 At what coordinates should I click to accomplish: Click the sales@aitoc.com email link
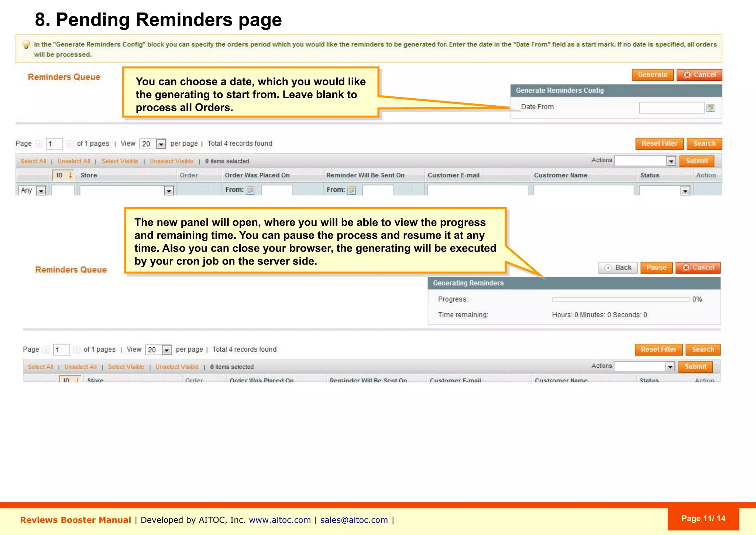tap(354, 520)
